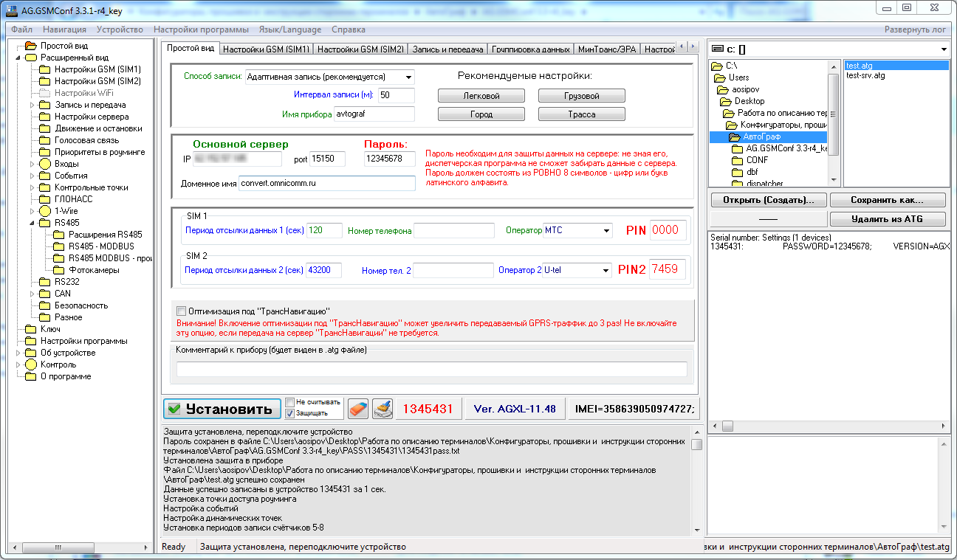Screen dimensions: 957x560
Task: Click folder icon of RS485 - MODBUS
Action: (x=58, y=246)
